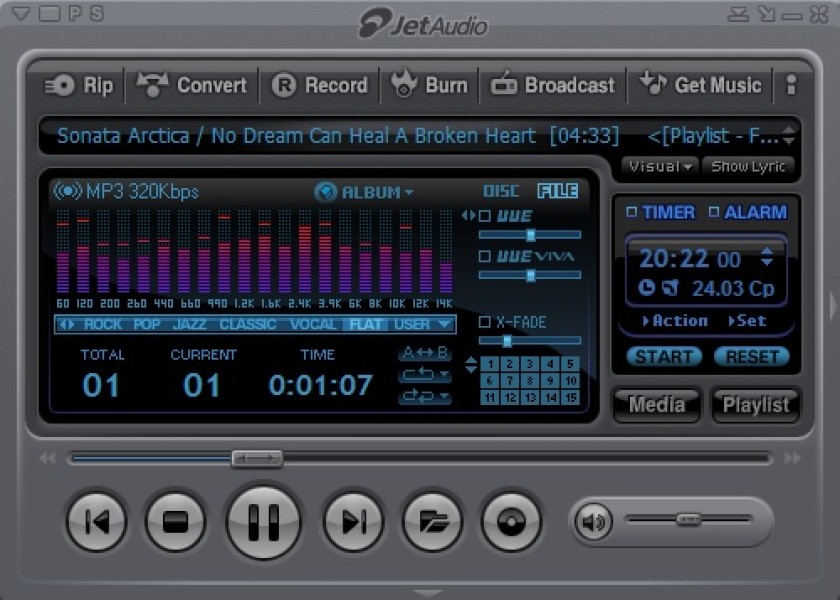This screenshot has width=840, height=600.
Task: Pause the current song
Action: pos(263,521)
